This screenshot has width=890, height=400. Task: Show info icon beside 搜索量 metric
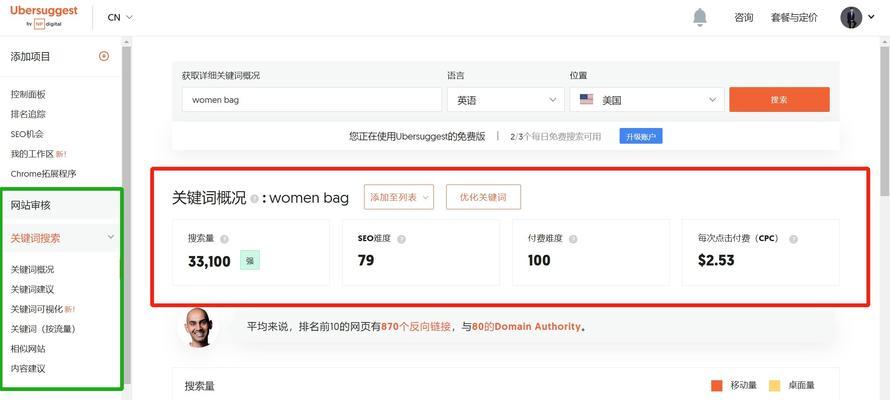click(224, 239)
